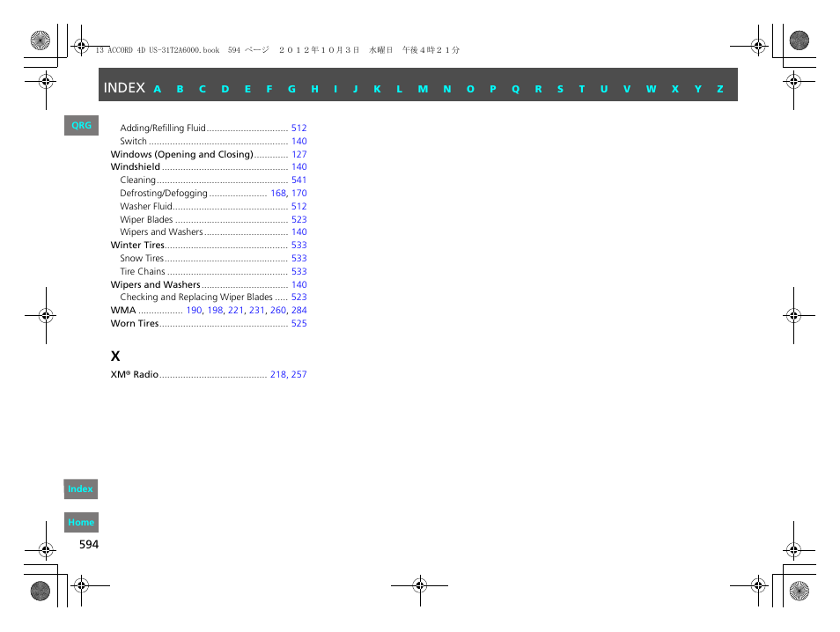Jump to index letter W

coord(651,89)
